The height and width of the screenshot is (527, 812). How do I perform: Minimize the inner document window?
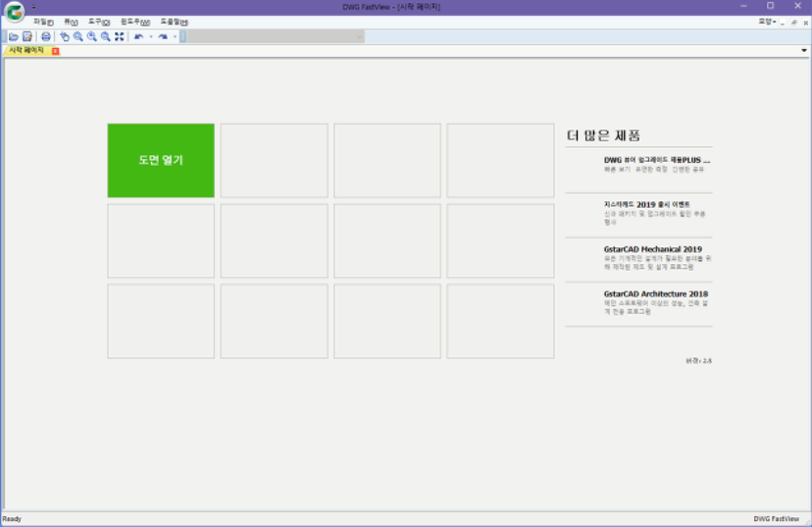(783, 23)
